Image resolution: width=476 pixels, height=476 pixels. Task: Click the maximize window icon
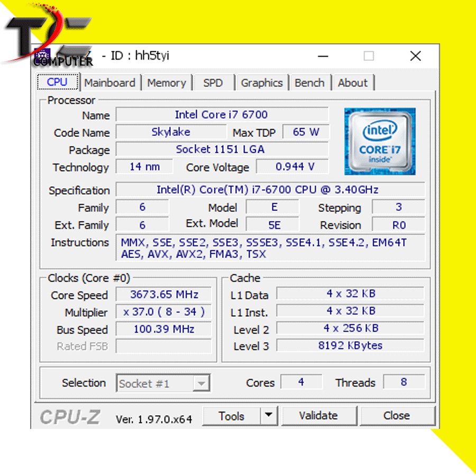369,56
